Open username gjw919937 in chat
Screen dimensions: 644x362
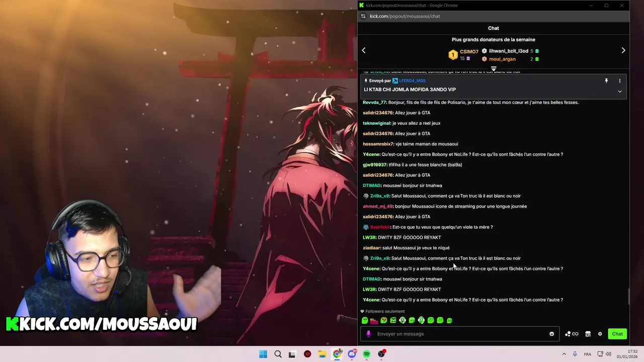tap(374, 165)
